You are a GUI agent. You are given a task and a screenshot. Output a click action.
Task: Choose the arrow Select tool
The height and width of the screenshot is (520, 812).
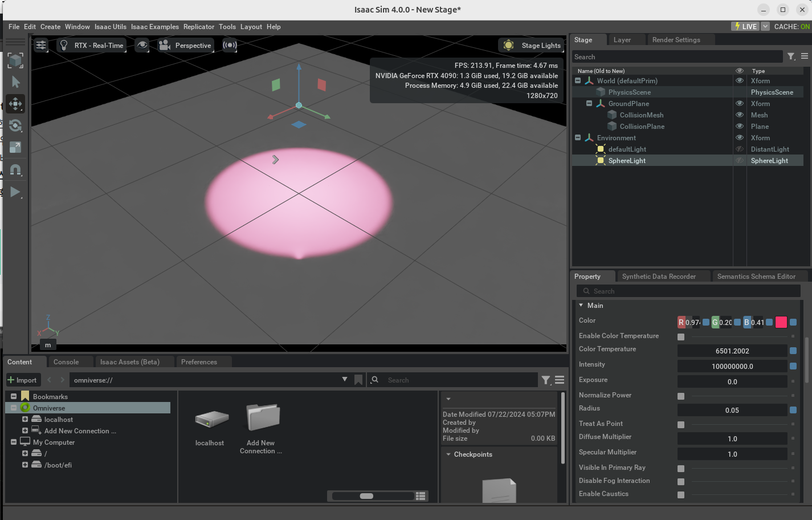coord(15,82)
